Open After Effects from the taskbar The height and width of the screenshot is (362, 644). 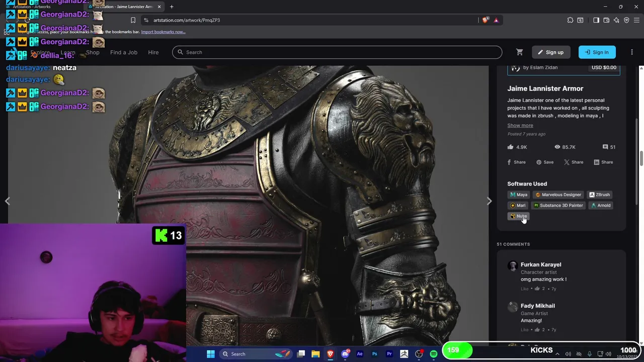pos(360,354)
